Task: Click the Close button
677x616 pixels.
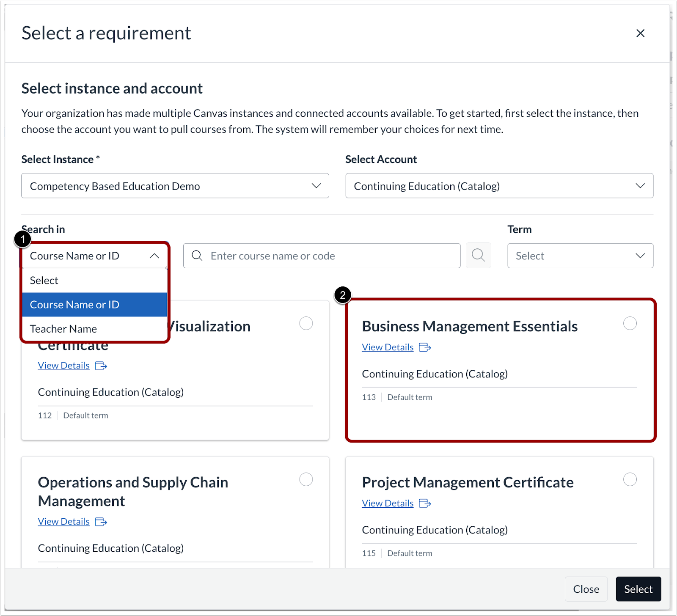Action: [586, 588]
